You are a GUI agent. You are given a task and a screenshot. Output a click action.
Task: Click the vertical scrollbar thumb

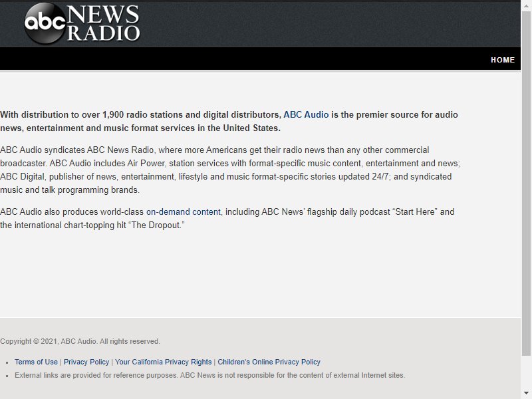[526, 184]
